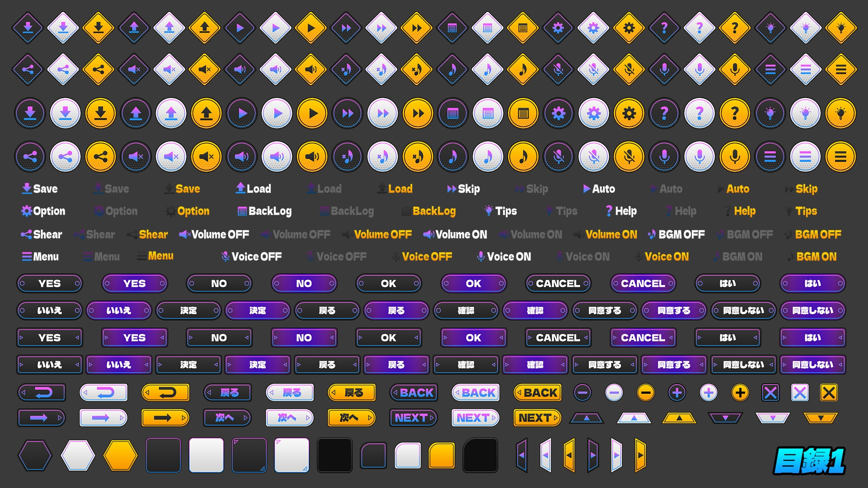
Task: Click the dark downward triangle trapezoid button
Action: (x=725, y=418)
